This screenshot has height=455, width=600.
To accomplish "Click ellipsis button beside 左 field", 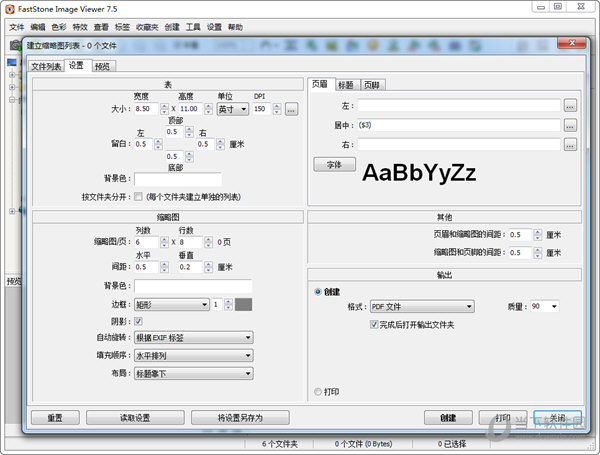I will point(570,106).
